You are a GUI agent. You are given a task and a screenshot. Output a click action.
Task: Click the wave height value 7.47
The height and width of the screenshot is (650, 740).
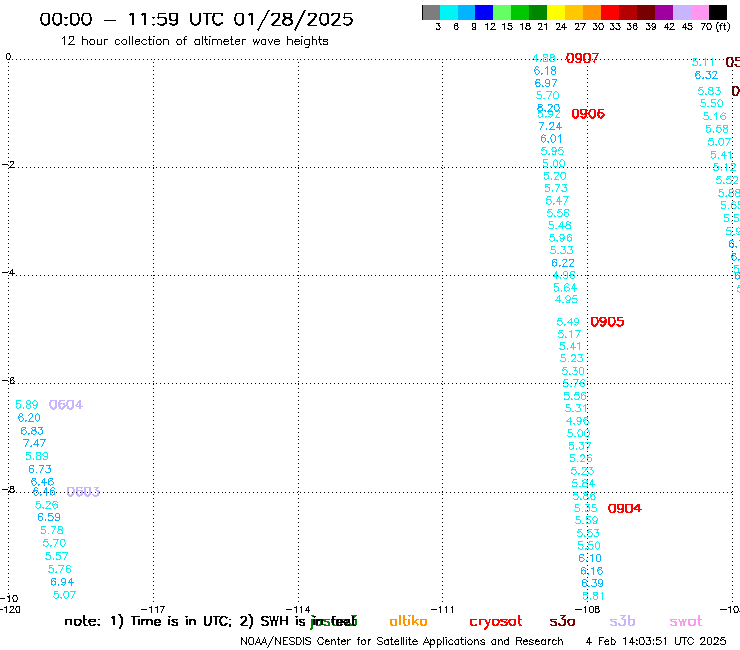(34, 443)
